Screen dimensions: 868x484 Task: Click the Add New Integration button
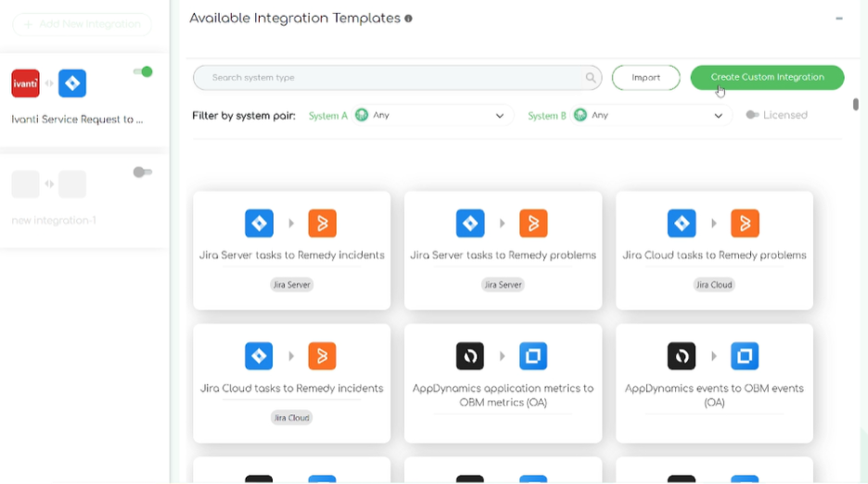tap(82, 24)
